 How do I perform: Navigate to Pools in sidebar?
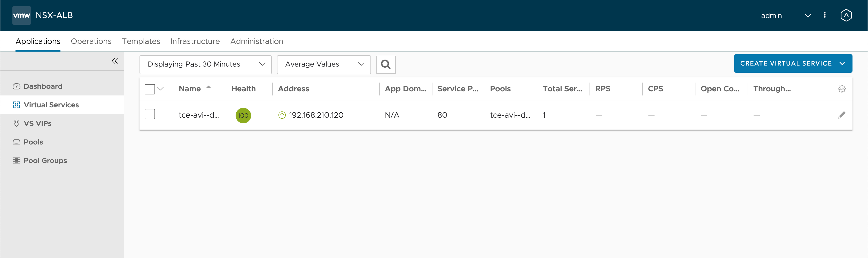click(62, 142)
